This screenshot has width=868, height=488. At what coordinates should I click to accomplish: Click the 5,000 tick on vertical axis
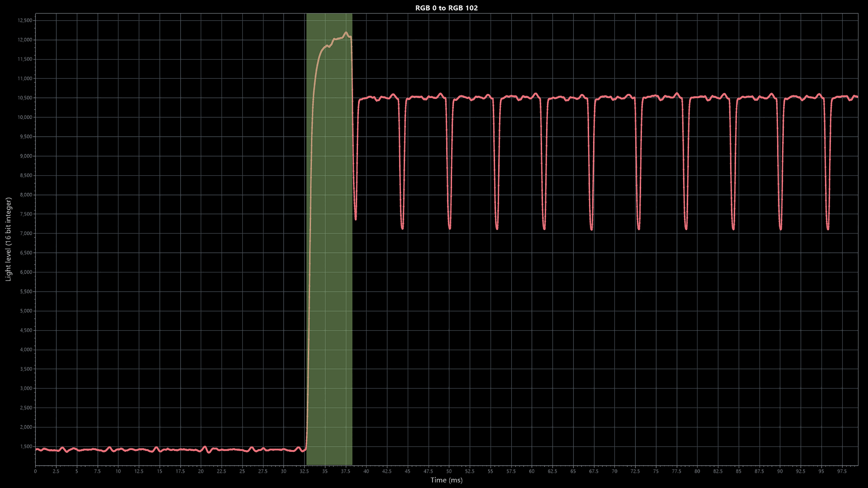(x=26, y=311)
